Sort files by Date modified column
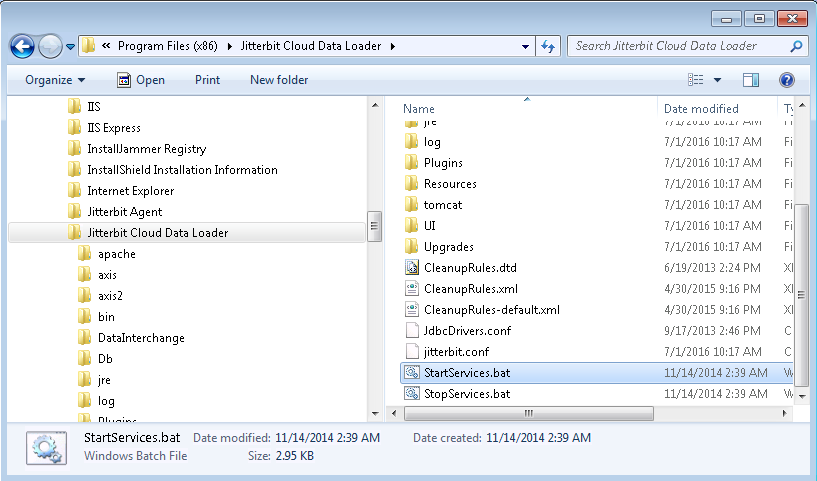The height and width of the screenshot is (481, 817). pyautogui.click(x=701, y=108)
